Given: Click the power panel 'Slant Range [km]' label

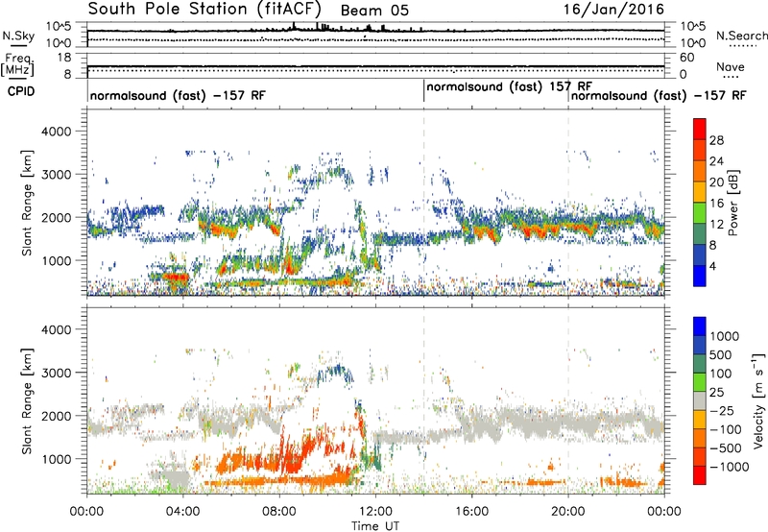Looking at the screenshot, I should 27,203.
